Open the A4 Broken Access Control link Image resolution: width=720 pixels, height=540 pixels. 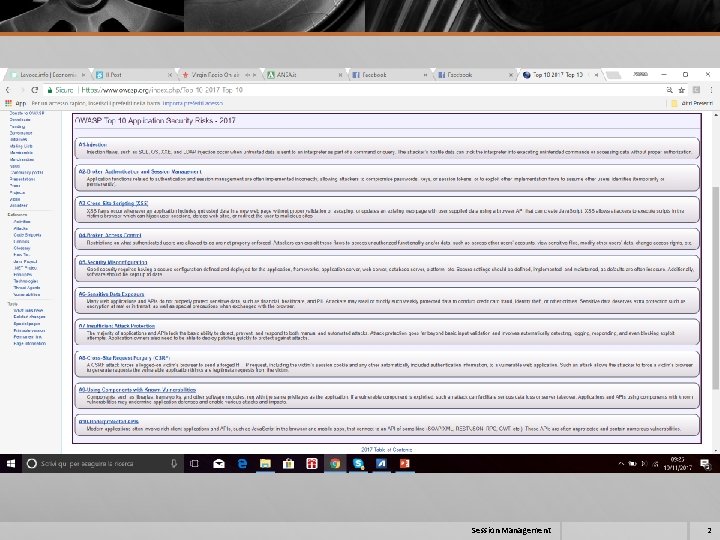click(x=110, y=235)
